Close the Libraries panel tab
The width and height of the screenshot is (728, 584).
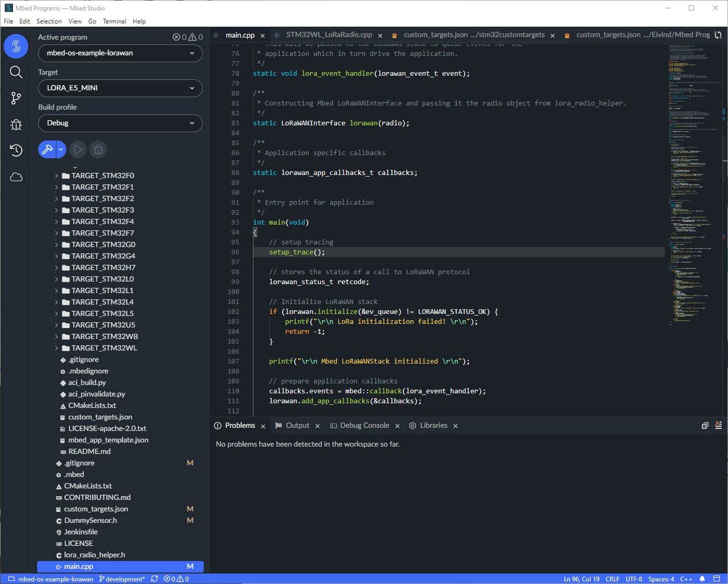tap(455, 426)
